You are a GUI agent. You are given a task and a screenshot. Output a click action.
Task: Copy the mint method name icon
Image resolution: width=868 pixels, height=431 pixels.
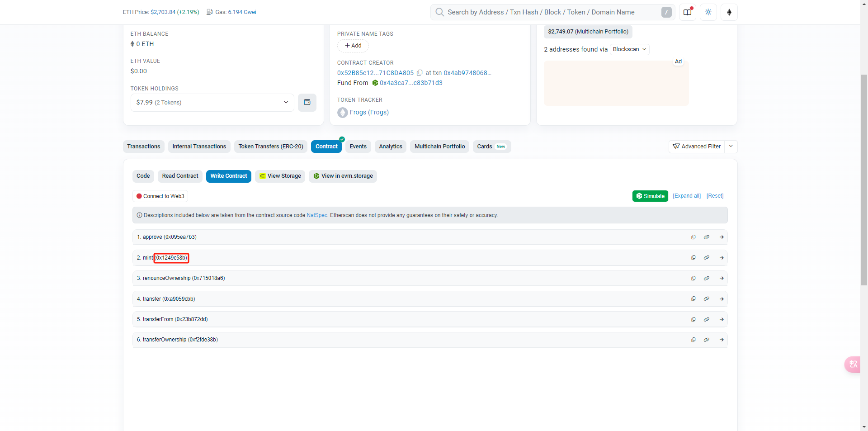pos(693,258)
